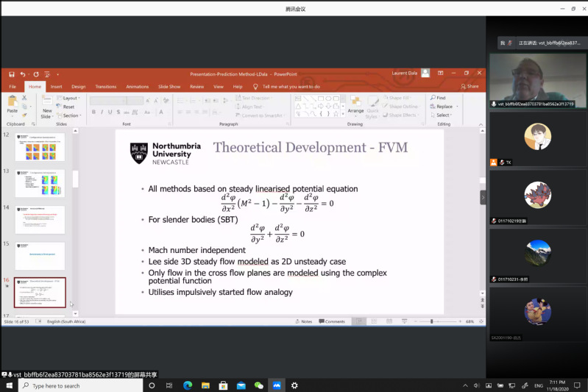Open the Section dropdown in the Slides group
This screenshot has height=392, width=588.
pos(71,115)
